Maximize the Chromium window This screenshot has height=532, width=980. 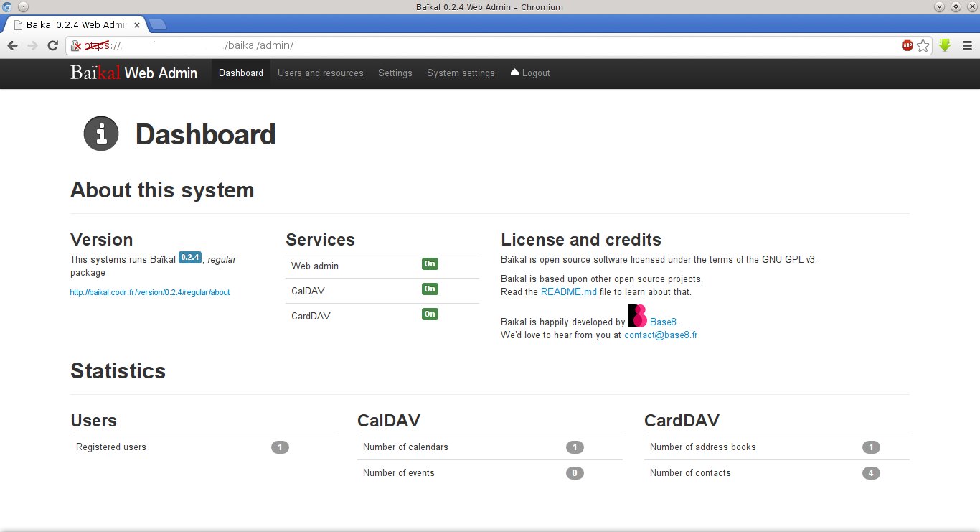tap(956, 6)
